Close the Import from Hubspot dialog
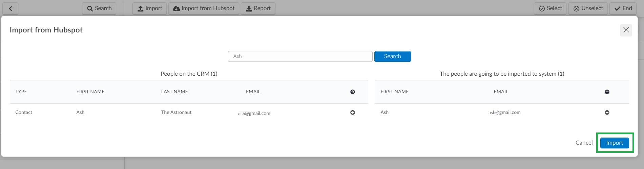 pyautogui.click(x=626, y=30)
